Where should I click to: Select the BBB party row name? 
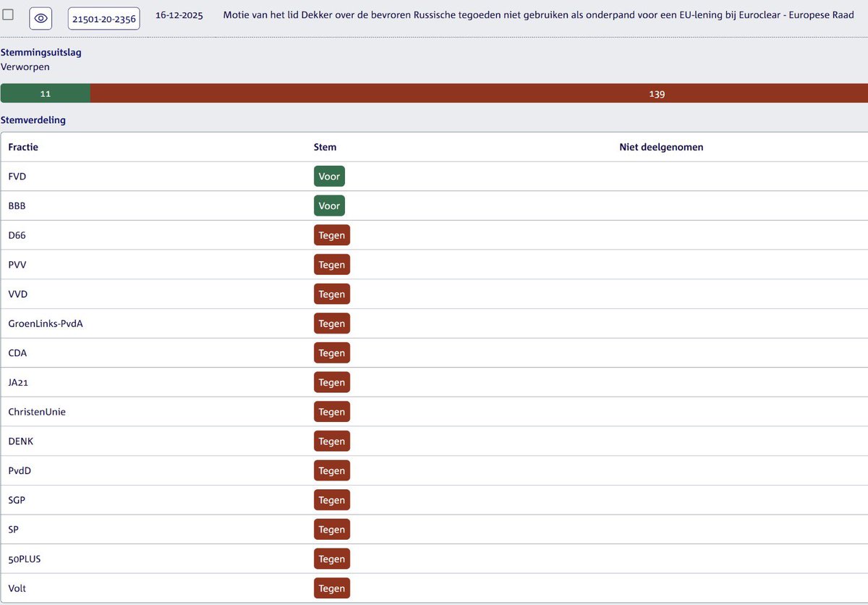point(17,206)
